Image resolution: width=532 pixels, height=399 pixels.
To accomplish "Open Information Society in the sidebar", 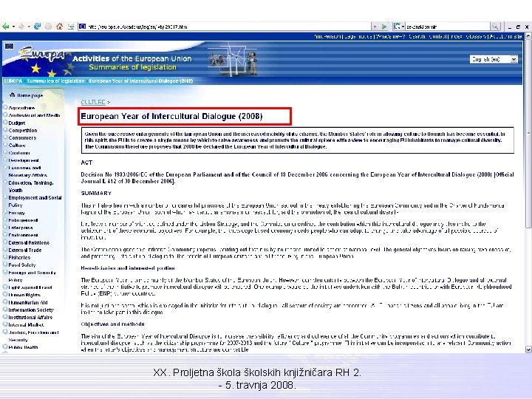I will (31, 310).
